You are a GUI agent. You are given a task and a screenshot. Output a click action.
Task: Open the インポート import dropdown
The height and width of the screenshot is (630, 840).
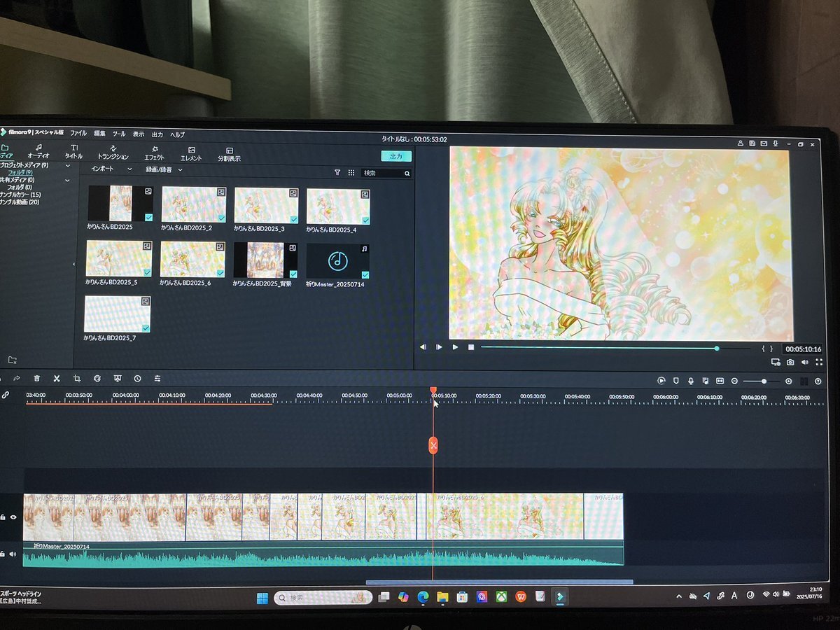[x=111, y=169]
